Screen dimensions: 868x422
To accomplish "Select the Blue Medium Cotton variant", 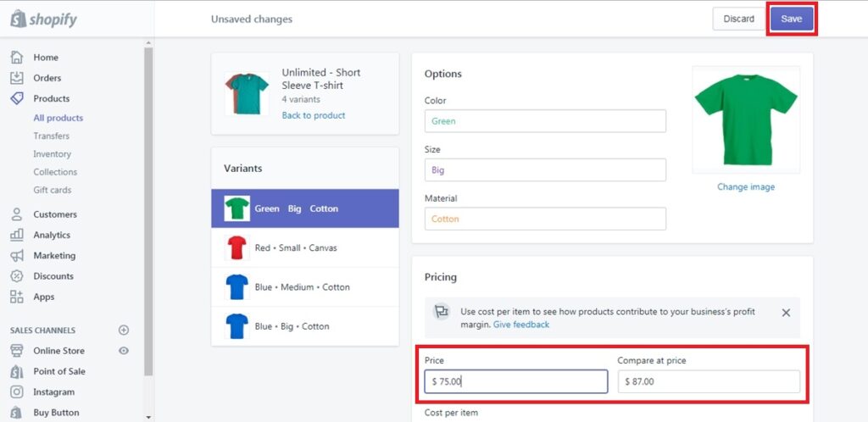I will [305, 287].
